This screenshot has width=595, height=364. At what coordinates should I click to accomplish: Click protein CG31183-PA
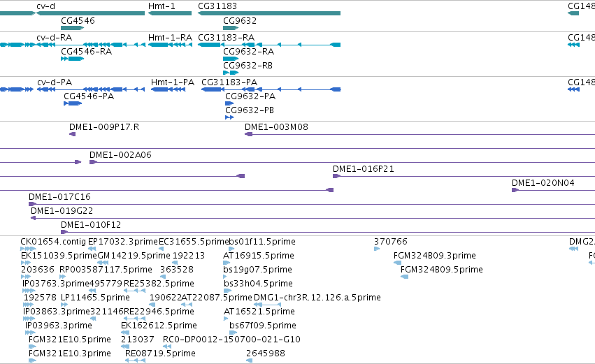pyautogui.click(x=271, y=89)
